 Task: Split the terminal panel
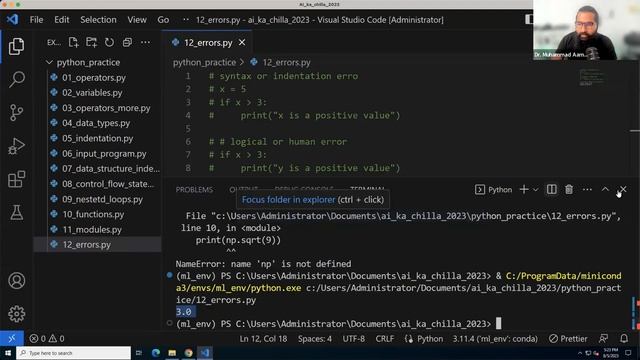click(x=551, y=189)
